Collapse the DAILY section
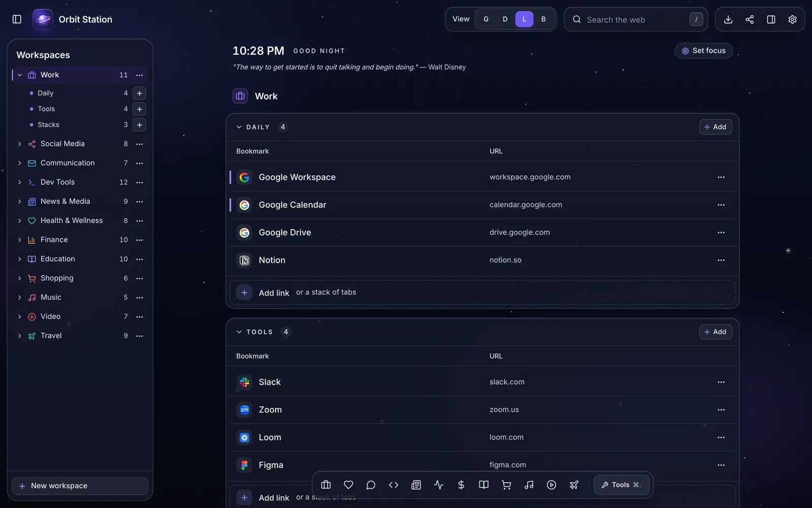The width and height of the screenshot is (812, 508). click(239, 127)
